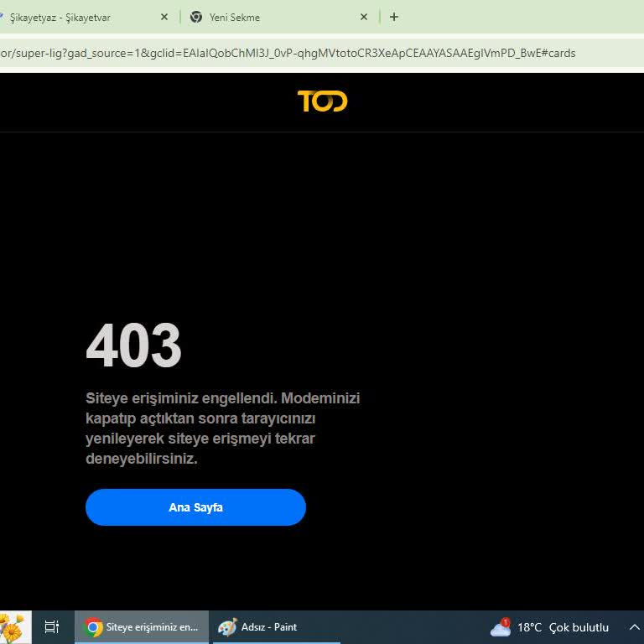644x644 pixels.
Task: Switch to the Şikayetyaz - Şikayetvar tab
Action: (x=60, y=18)
